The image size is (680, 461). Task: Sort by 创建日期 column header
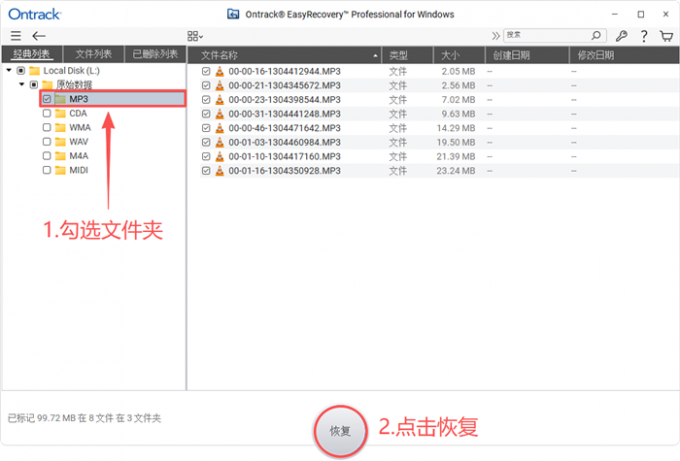[x=526, y=56]
